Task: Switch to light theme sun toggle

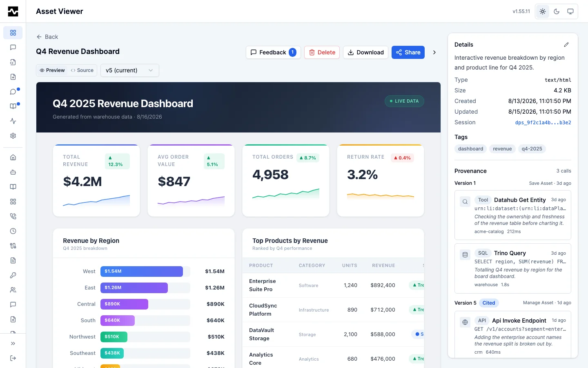Action: tap(543, 11)
